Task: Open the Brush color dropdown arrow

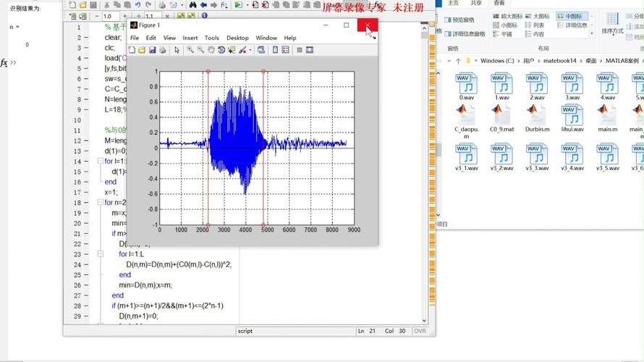Action: [250, 50]
